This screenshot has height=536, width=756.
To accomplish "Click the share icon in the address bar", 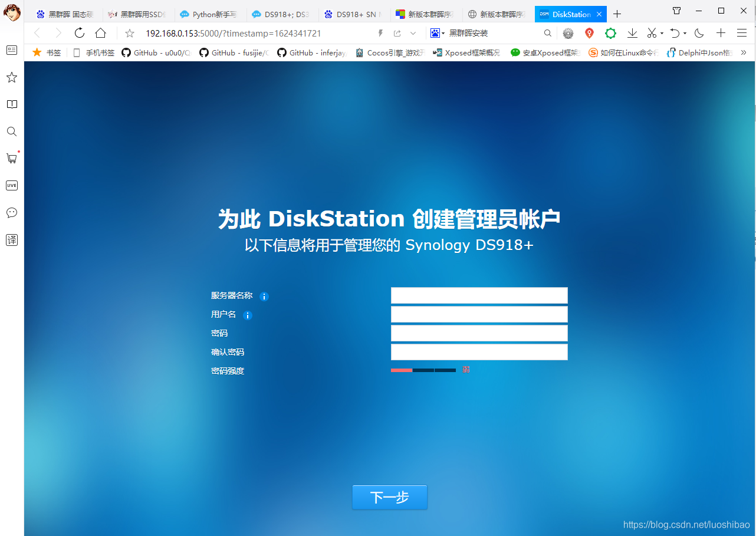I will point(397,33).
